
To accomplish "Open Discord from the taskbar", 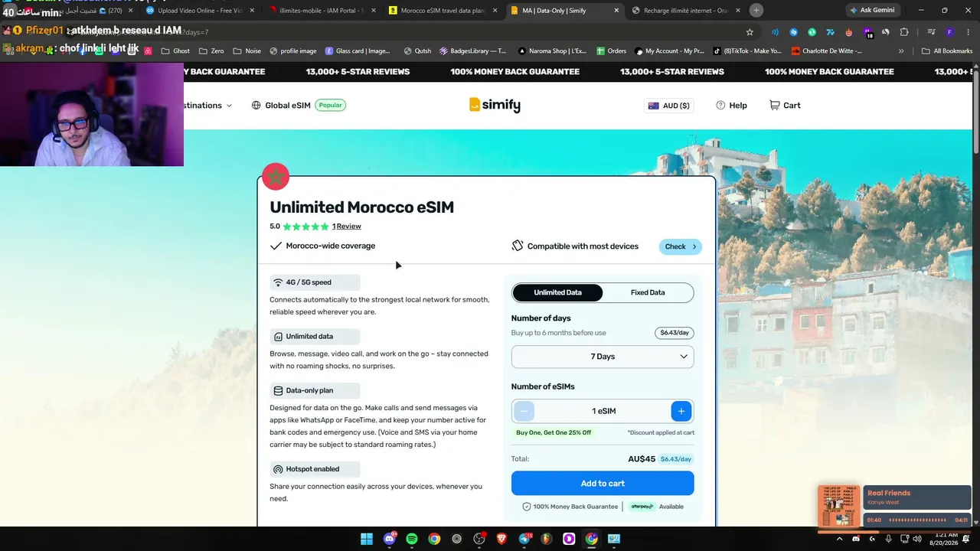I will tap(390, 539).
